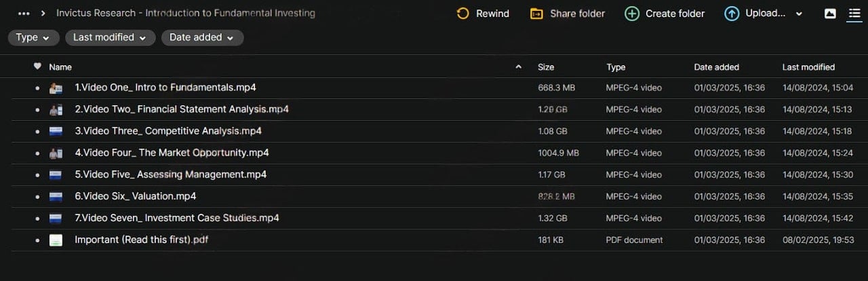The width and height of the screenshot is (868, 281).
Task: Click the Create folder plus icon
Action: coord(631,14)
